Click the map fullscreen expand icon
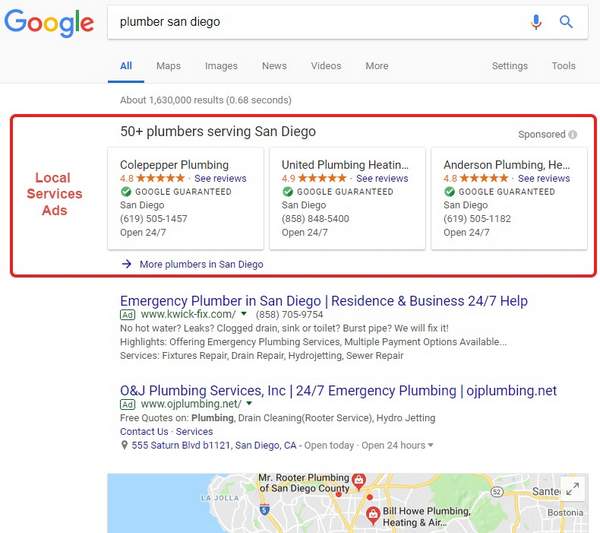This screenshot has height=533, width=600. (x=572, y=489)
